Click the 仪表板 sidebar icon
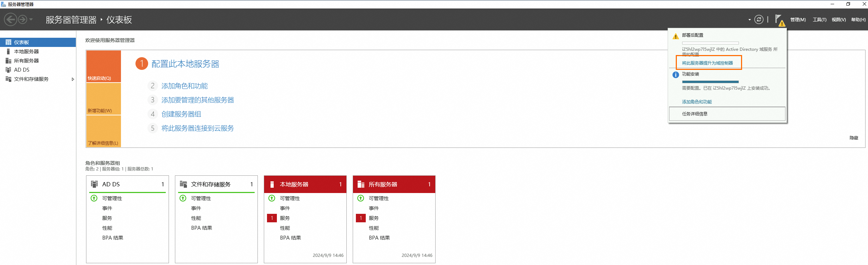 (x=8, y=42)
